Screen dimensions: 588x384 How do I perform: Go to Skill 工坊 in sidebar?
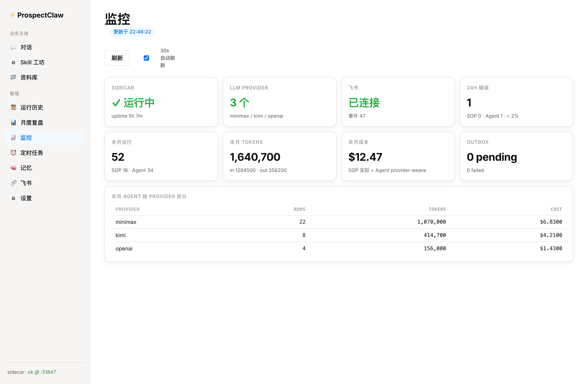(45, 62)
